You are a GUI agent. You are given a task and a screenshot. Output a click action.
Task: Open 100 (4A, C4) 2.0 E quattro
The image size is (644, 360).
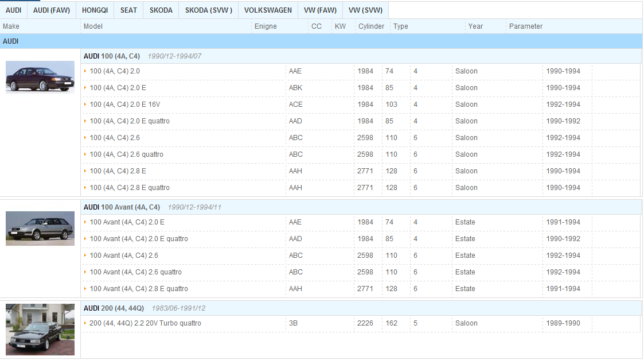coord(130,121)
